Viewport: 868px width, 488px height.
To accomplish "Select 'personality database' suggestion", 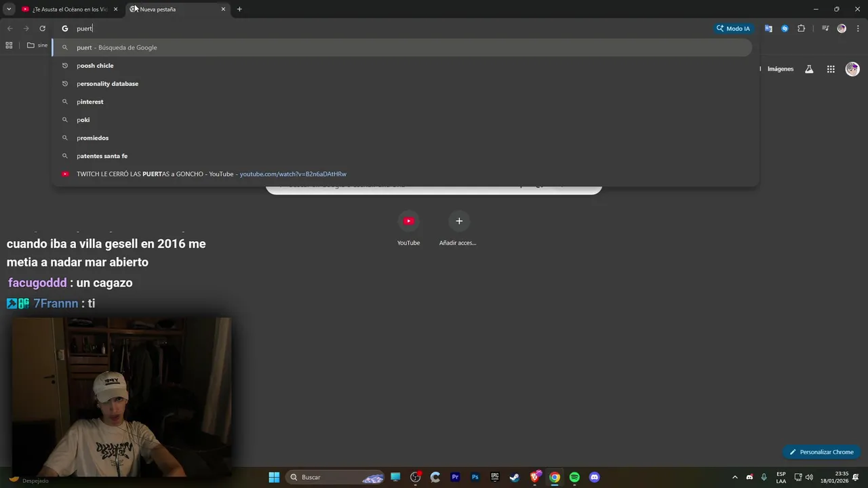I will [402, 83].
